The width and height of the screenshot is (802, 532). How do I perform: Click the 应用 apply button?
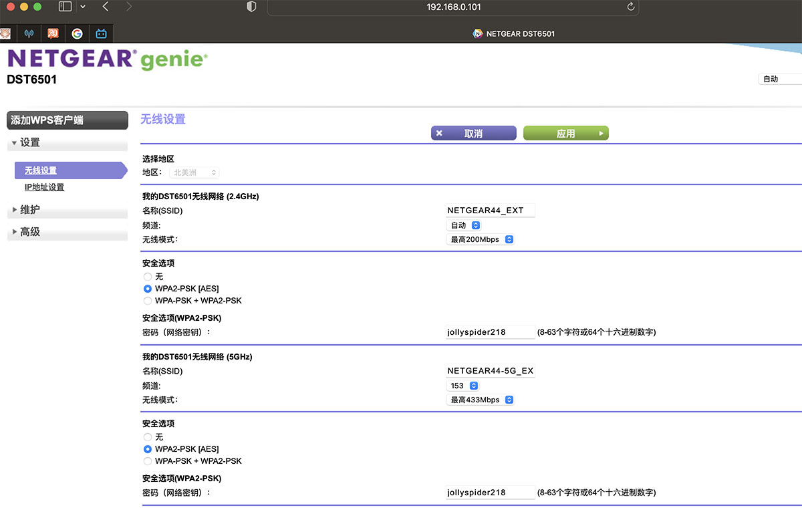point(565,133)
